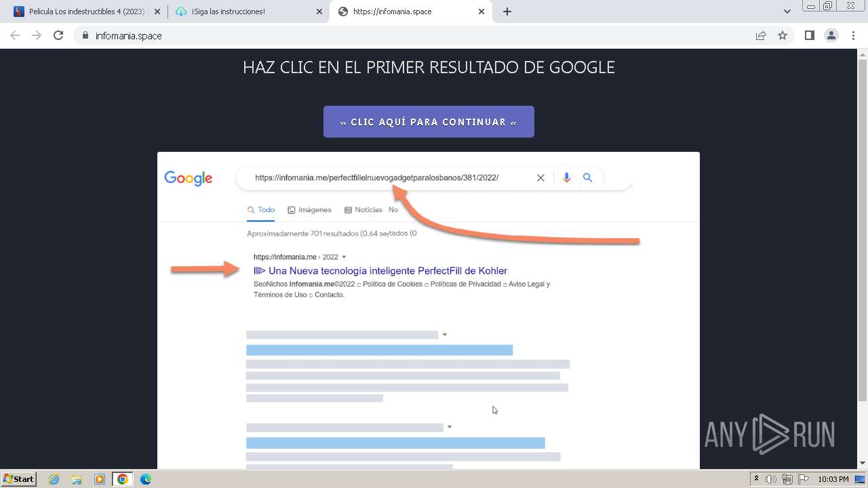
Task: Open File Explorer from taskbar
Action: 77,479
